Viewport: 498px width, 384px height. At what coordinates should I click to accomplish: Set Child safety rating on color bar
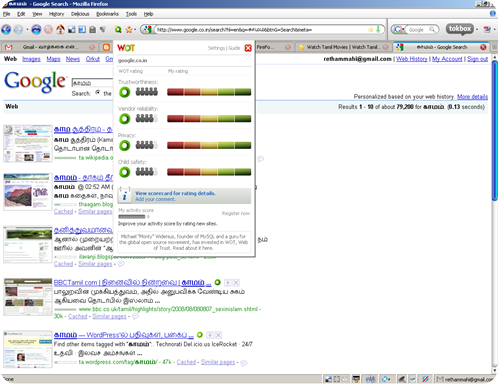point(209,172)
